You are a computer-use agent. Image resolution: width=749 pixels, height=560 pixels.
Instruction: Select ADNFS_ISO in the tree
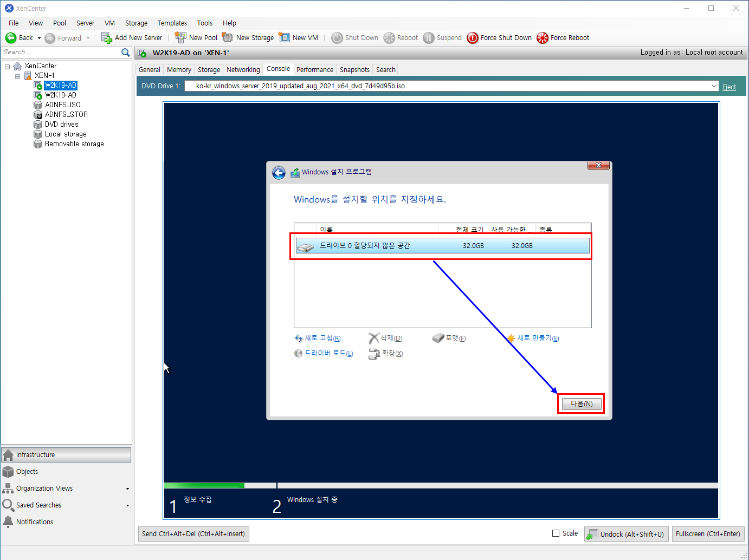(x=63, y=105)
